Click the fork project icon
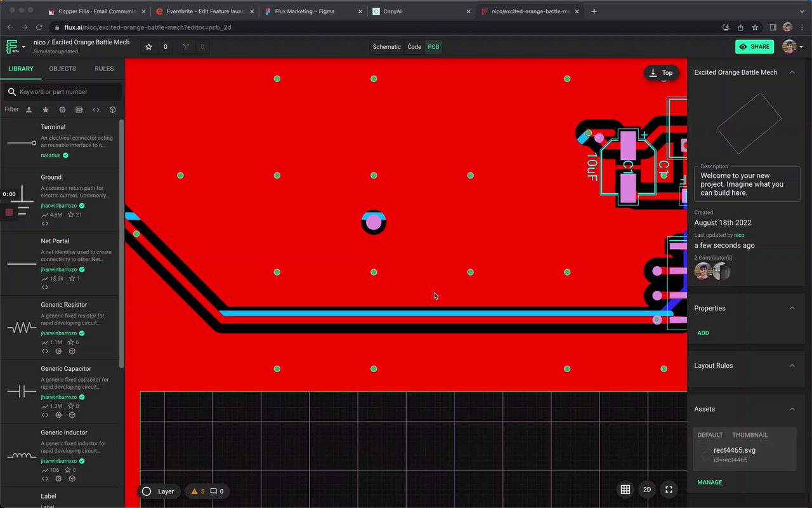The image size is (812, 508). (186, 47)
